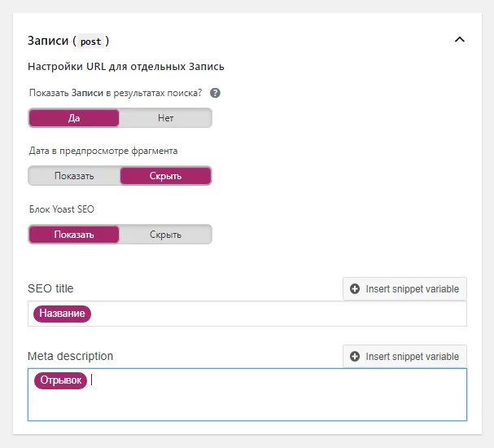Select the Название variable tag

click(62, 314)
